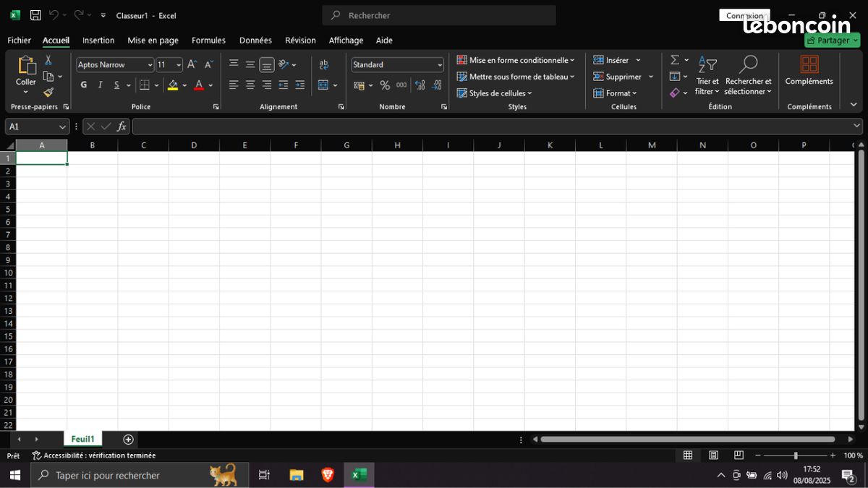Expand Trier et filtrer menu
This screenshot has height=488, width=868.
(707, 75)
